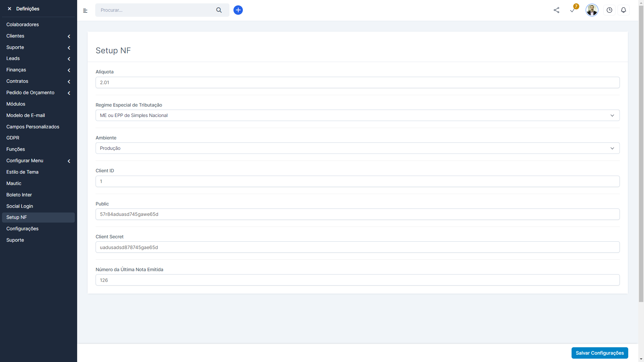This screenshot has height=362, width=644.
Task: Open Modelo de E-mail settings
Action: coord(25,115)
